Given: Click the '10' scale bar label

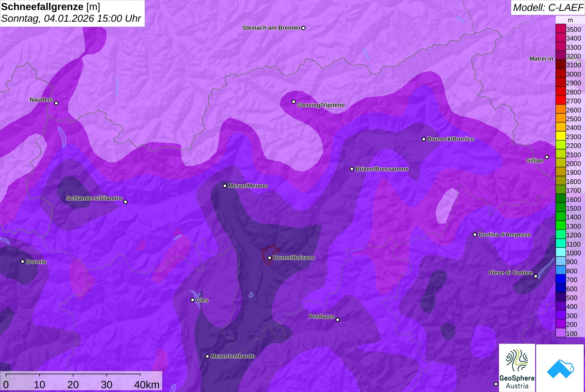Looking at the screenshot, I should (x=40, y=384).
